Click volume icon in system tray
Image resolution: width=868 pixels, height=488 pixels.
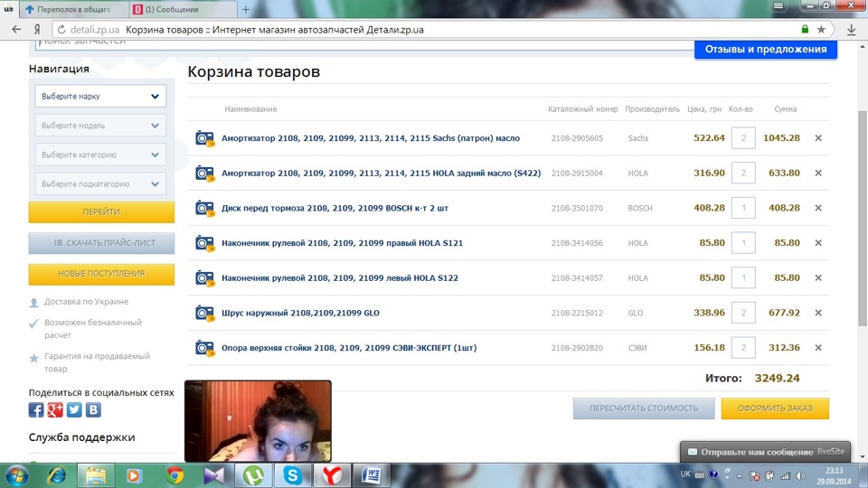[800, 476]
